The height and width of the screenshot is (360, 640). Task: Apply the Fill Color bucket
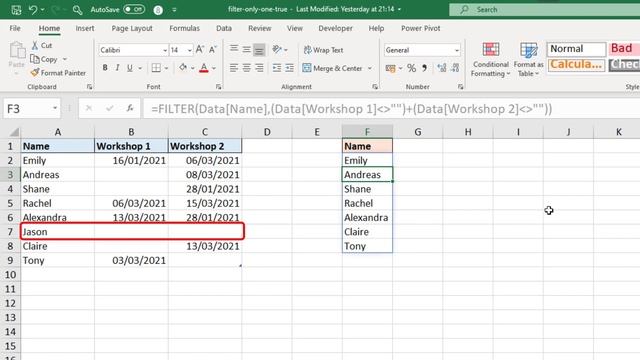[183, 68]
